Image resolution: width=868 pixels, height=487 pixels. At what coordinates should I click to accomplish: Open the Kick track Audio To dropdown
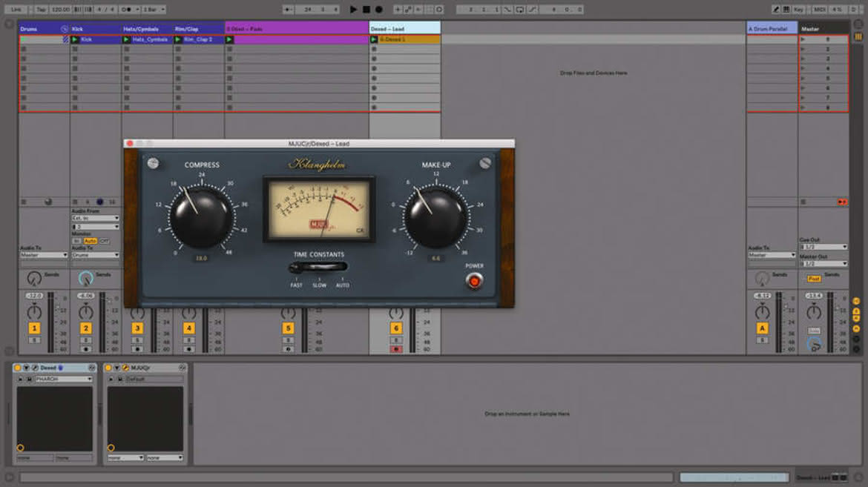coord(95,255)
